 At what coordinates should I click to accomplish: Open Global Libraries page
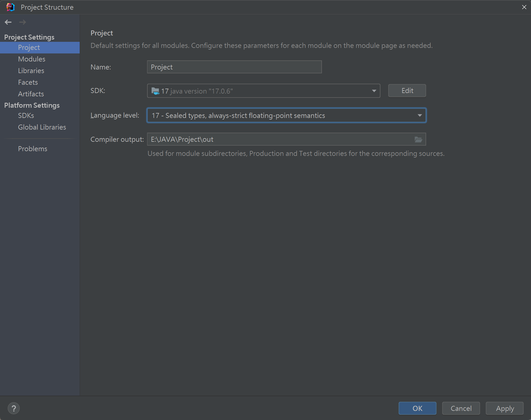[x=40, y=127]
